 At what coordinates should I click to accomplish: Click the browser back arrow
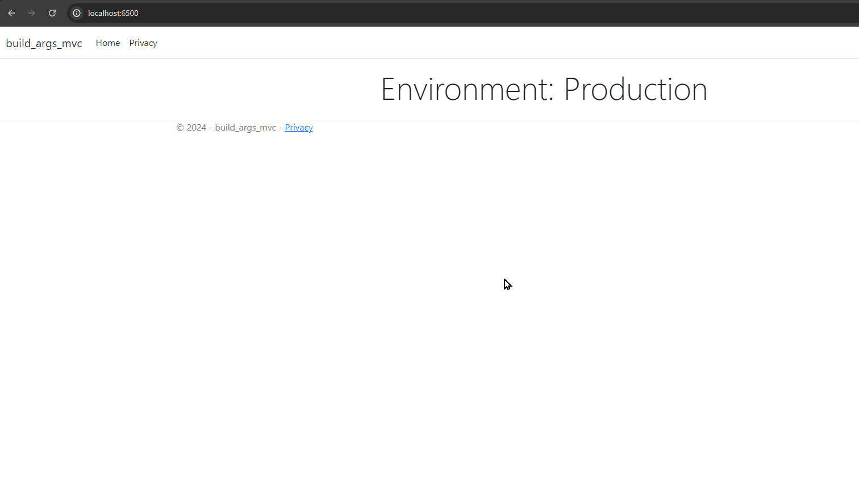click(x=11, y=13)
